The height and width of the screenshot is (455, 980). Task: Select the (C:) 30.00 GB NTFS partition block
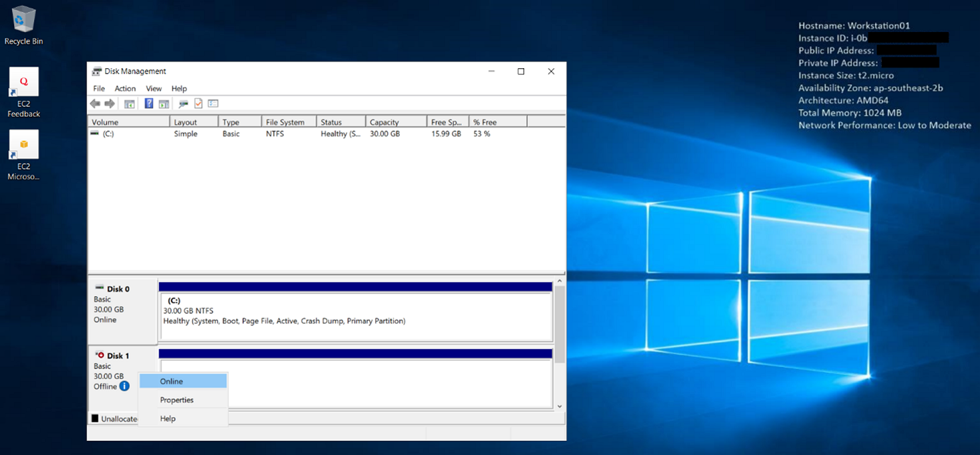tap(356, 316)
